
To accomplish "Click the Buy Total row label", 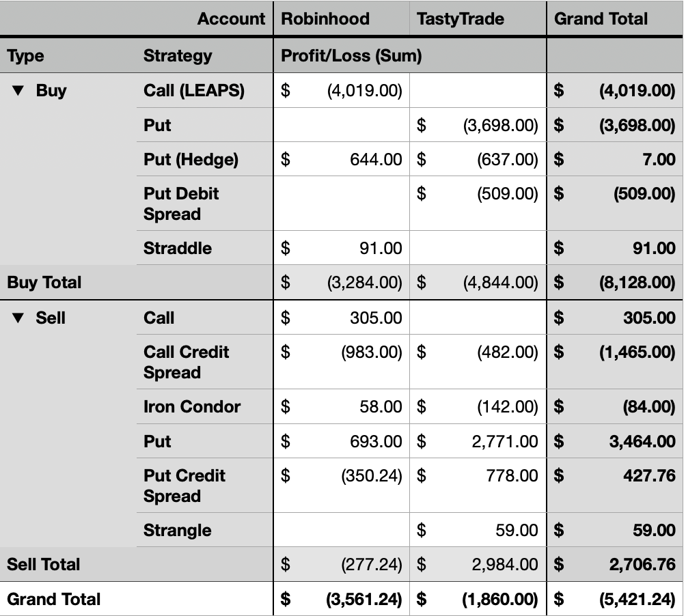I will click(x=44, y=283).
